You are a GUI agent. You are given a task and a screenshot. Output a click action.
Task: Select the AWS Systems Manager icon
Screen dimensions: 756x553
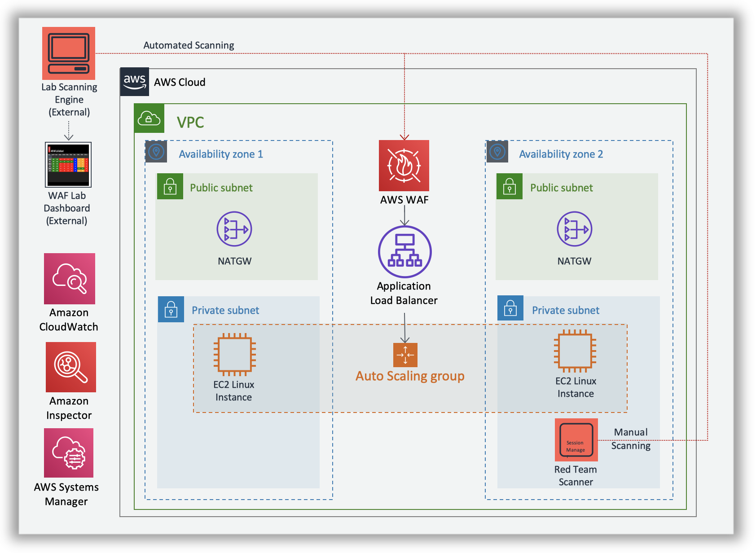[69, 453]
